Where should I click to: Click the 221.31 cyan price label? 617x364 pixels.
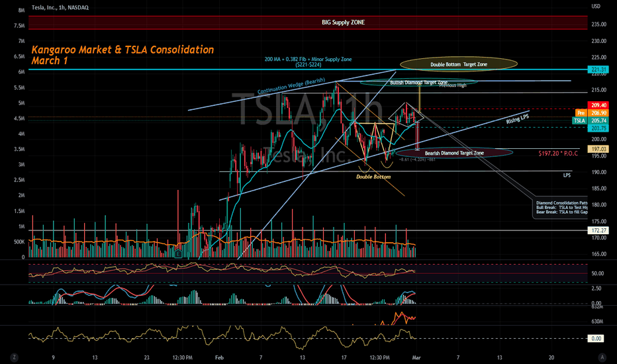598,69
